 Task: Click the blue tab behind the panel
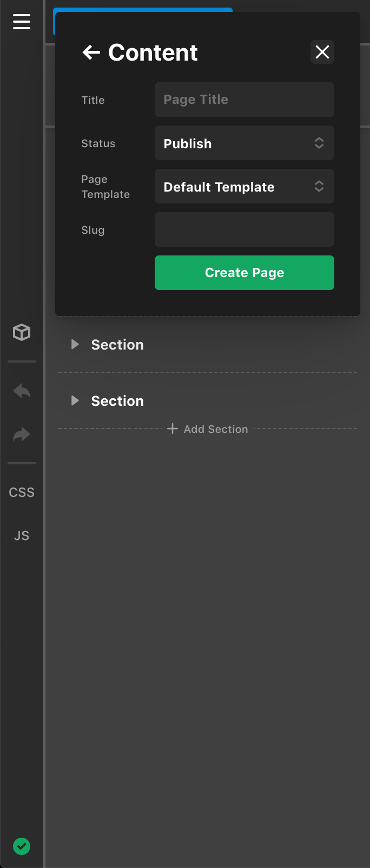[143, 10]
